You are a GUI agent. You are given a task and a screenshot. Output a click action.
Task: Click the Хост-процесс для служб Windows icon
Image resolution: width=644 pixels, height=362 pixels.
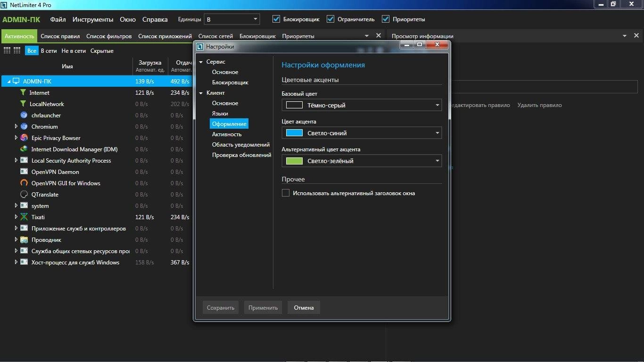tap(24, 262)
